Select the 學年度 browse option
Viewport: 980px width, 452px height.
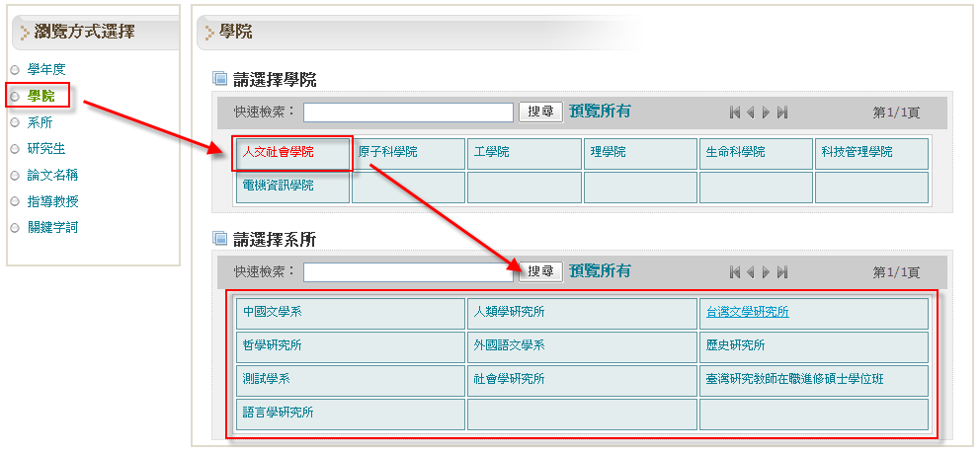(x=46, y=69)
